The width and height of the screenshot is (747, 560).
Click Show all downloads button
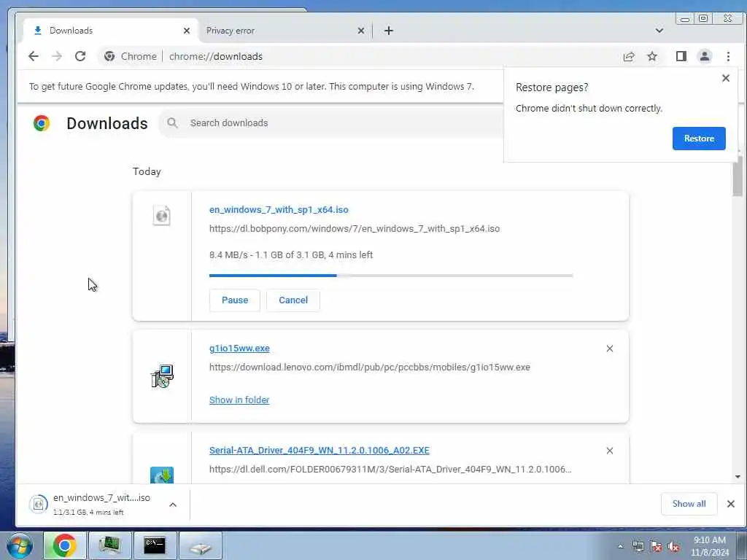689,504
